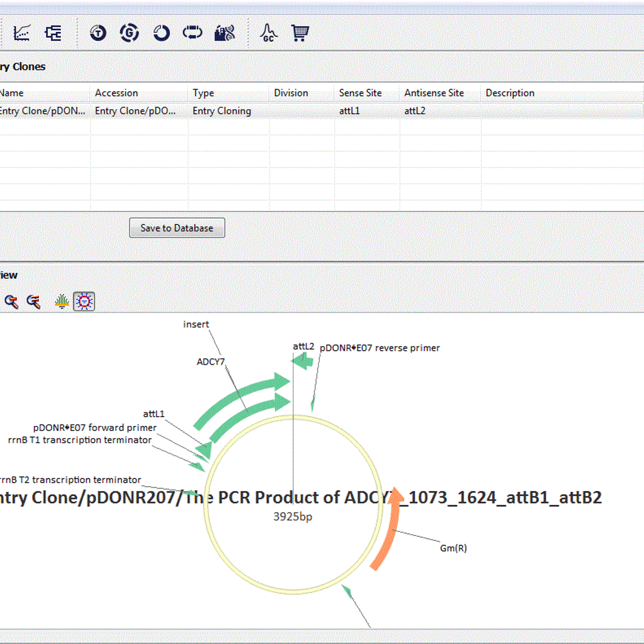
Task: Click the attL2 antisense site cell
Action: 440,111
